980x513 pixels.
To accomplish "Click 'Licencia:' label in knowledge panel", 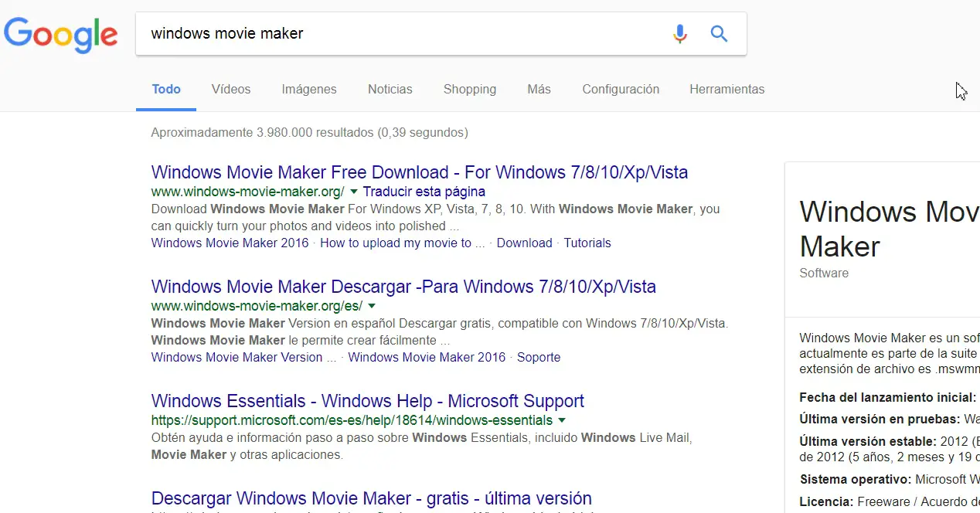I will click(826, 501).
